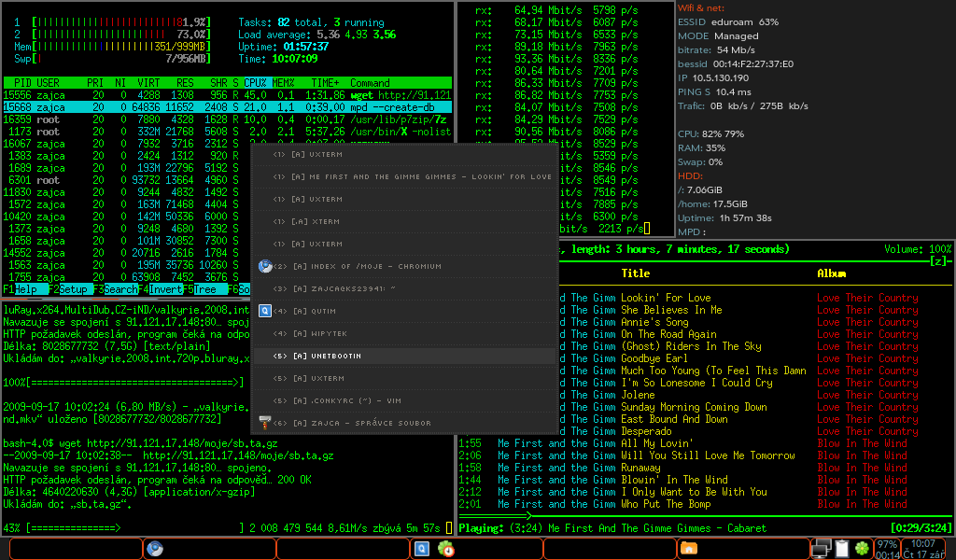956x560 pixels.
Task: Open Chromium from the bottom taskbar
Action: [155, 549]
